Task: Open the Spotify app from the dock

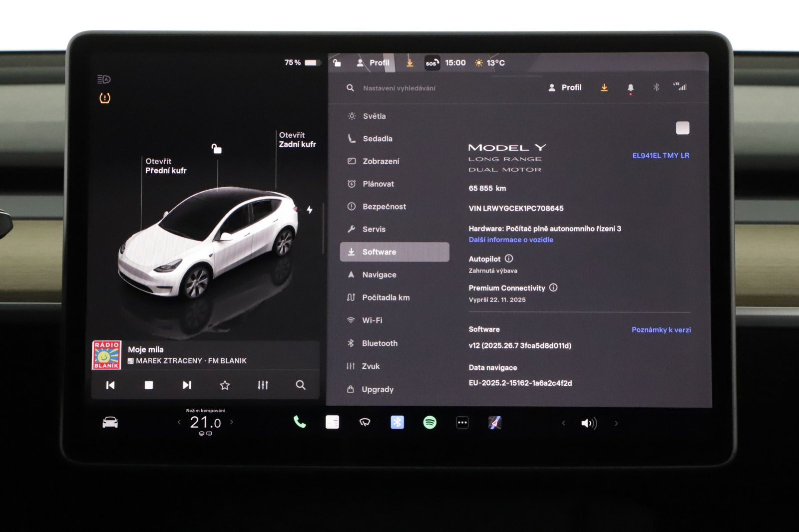Action: coord(429,423)
